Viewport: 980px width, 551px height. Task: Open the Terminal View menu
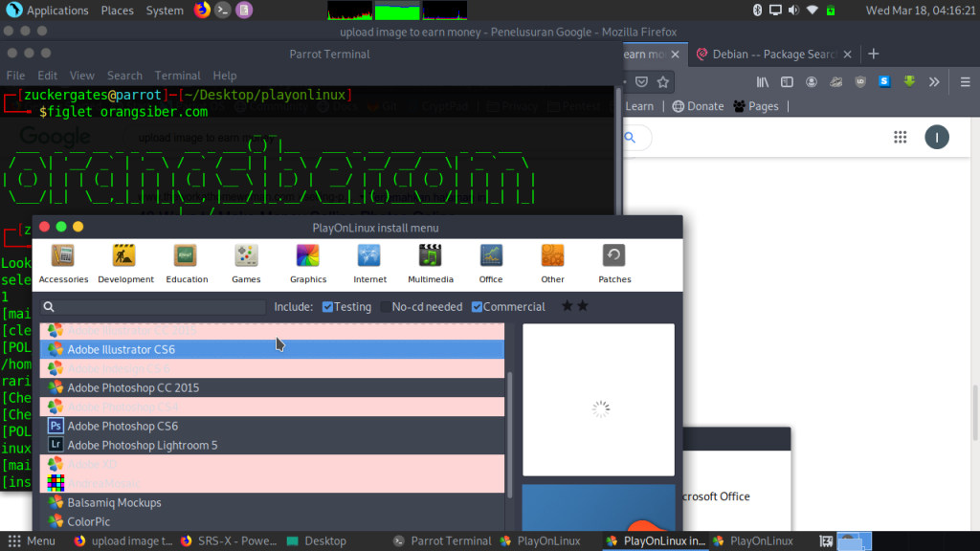tap(82, 76)
